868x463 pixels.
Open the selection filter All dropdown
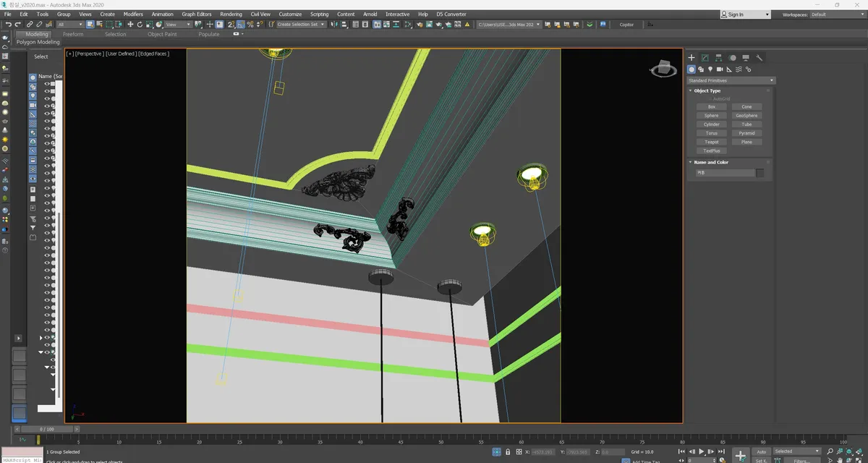(x=70, y=25)
